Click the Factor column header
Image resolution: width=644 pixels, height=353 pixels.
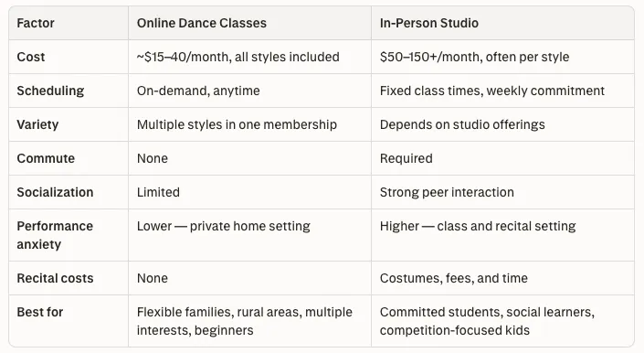pos(36,23)
